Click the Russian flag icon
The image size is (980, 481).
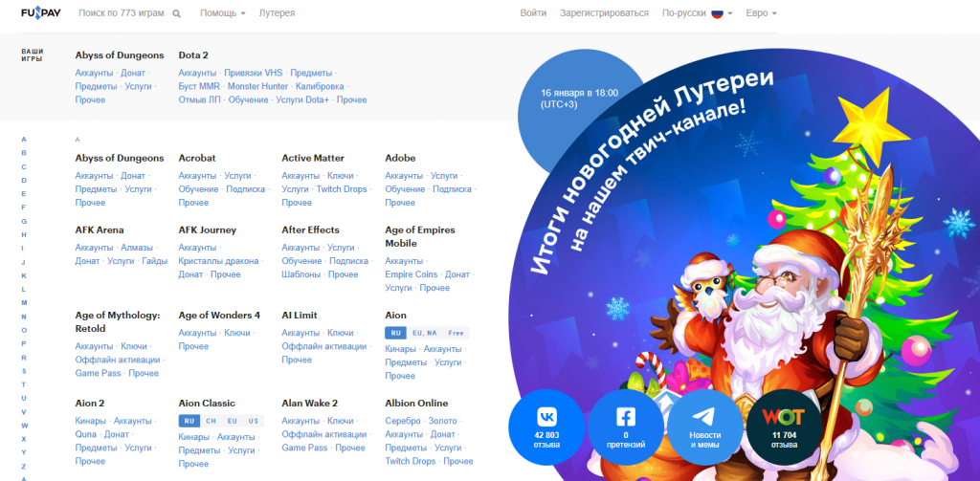click(716, 13)
